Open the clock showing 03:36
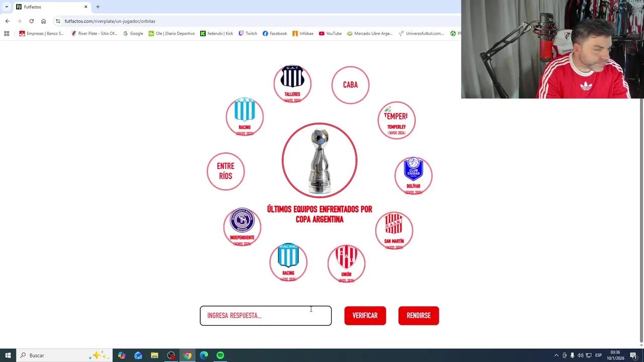 tap(615, 355)
